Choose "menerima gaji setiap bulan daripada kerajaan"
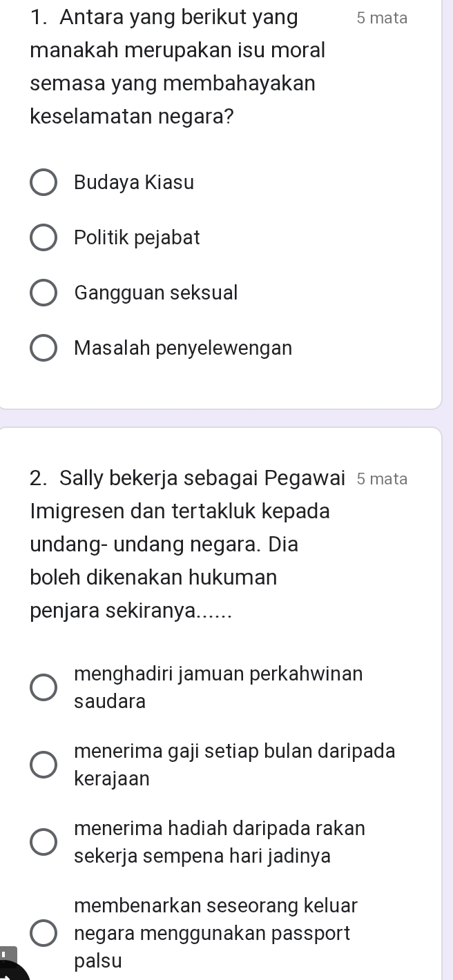This screenshot has width=453, height=980. click(43, 764)
